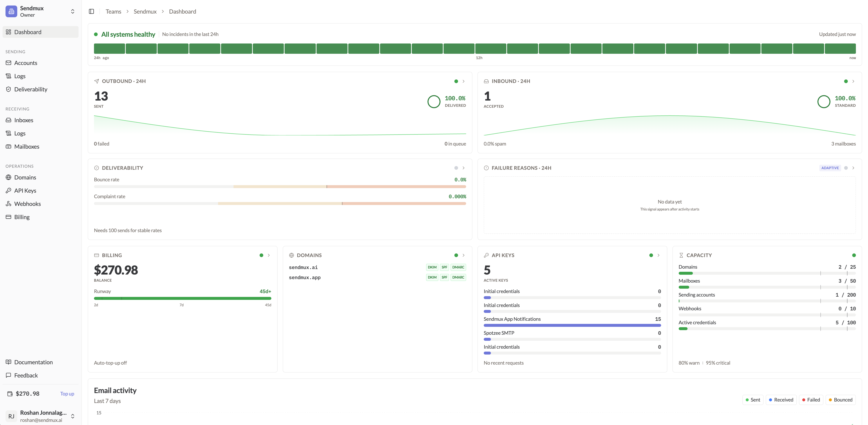Image resolution: width=868 pixels, height=425 pixels.
Task: Click the Top up link
Action: point(67,394)
